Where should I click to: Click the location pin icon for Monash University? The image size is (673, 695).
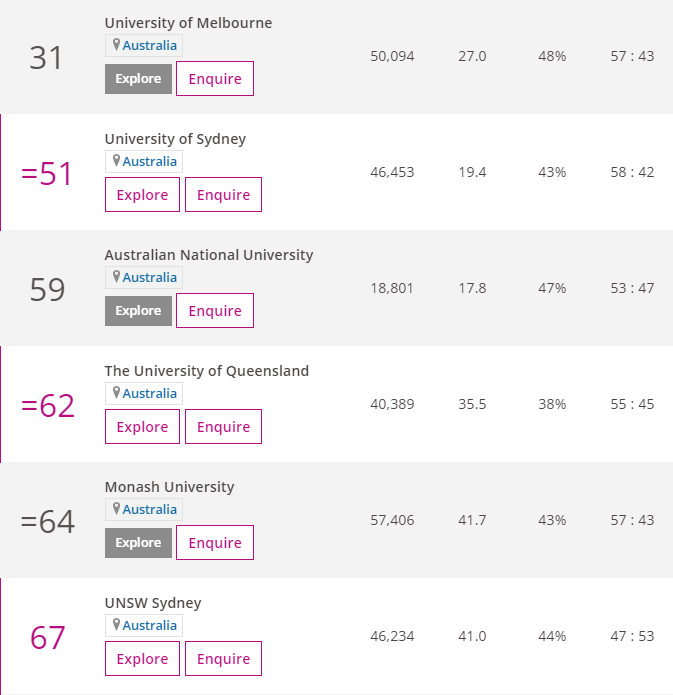click(116, 508)
